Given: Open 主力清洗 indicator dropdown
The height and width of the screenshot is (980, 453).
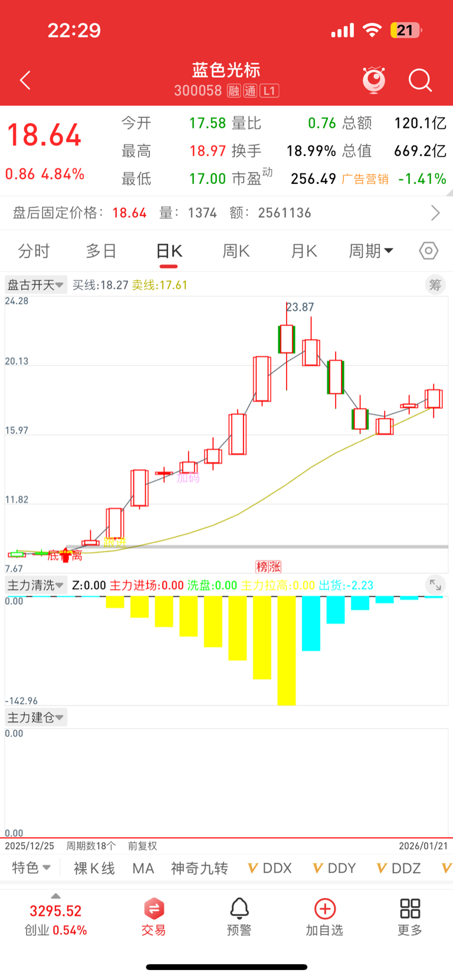Looking at the screenshot, I should tap(36, 585).
